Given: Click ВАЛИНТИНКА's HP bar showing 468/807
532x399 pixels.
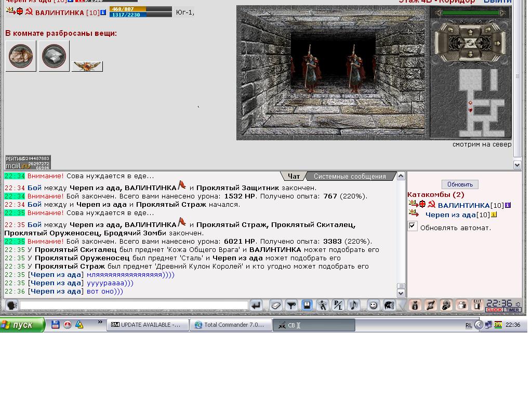Looking at the screenshot, I should coord(140,9).
